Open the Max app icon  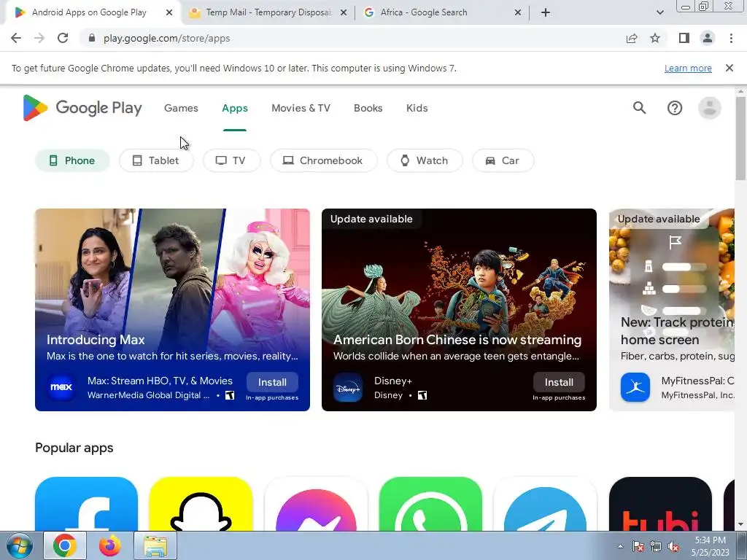click(61, 387)
